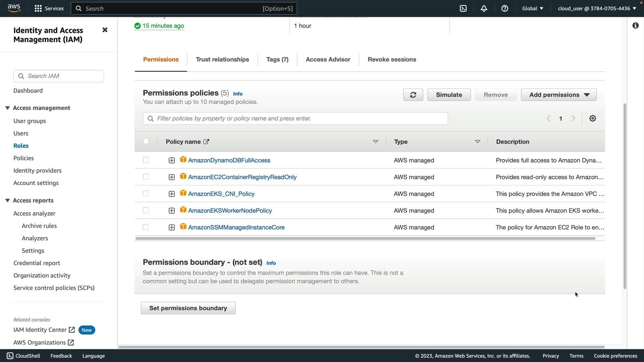Click the policy table horizontal scrollbar

tap(365, 239)
